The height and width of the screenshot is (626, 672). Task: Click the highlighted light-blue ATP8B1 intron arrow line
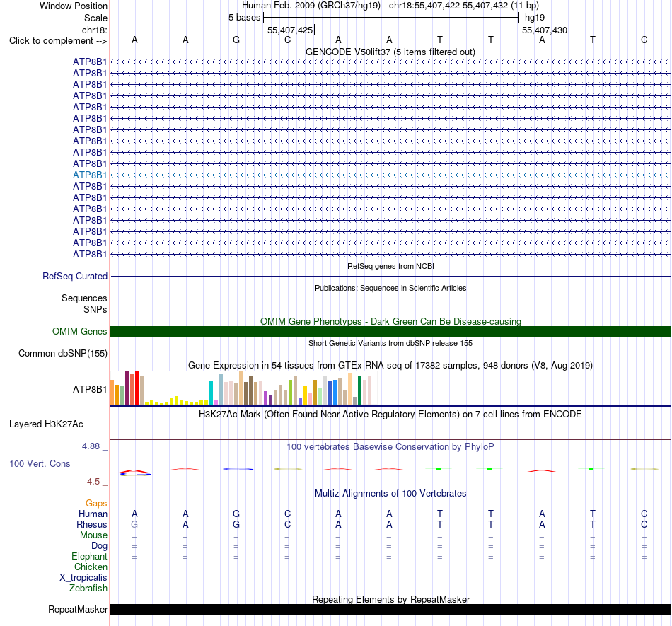tap(390, 175)
